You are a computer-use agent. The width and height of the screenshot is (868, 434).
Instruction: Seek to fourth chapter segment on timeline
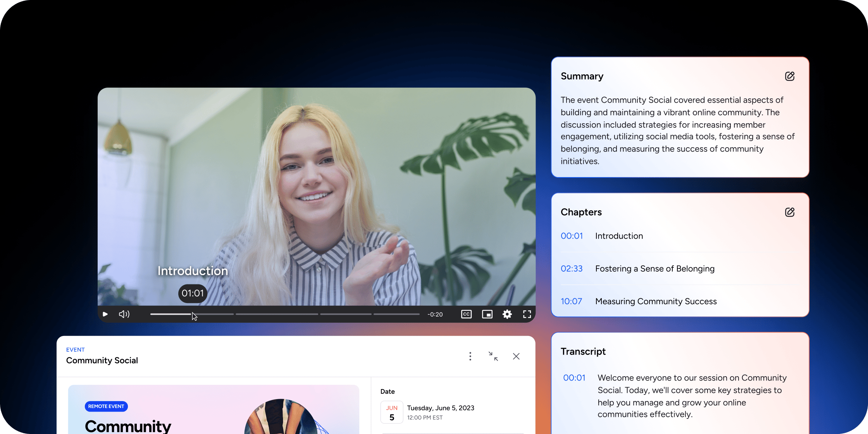tap(396, 314)
